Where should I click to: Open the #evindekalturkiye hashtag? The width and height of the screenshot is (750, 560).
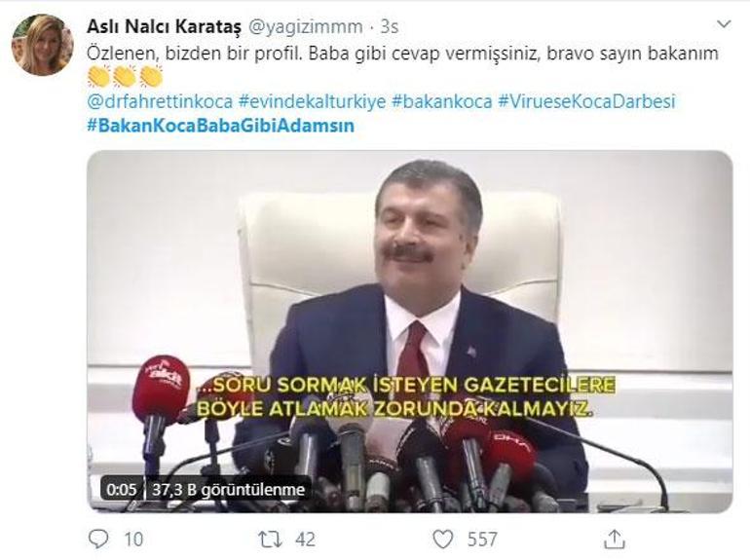click(312, 101)
